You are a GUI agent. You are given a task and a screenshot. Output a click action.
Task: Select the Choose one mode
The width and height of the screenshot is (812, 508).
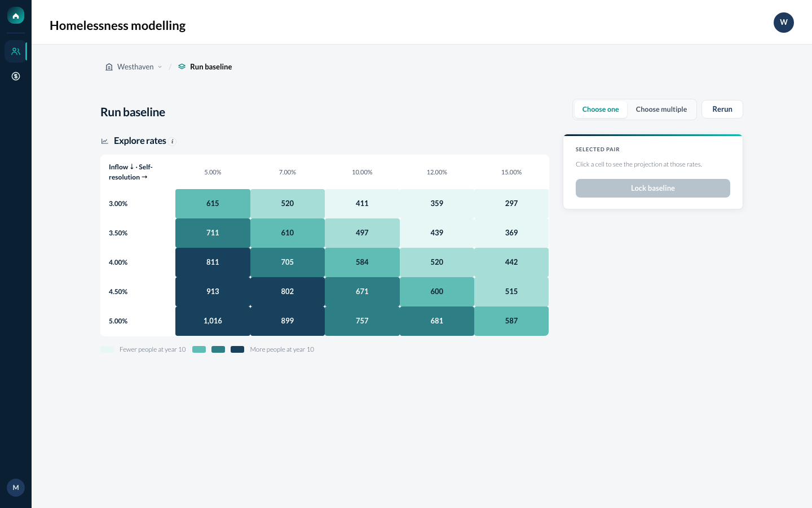tap(601, 110)
